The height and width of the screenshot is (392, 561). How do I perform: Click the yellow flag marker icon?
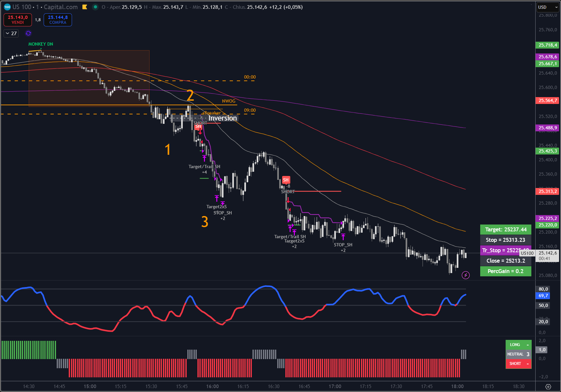pos(85,7)
